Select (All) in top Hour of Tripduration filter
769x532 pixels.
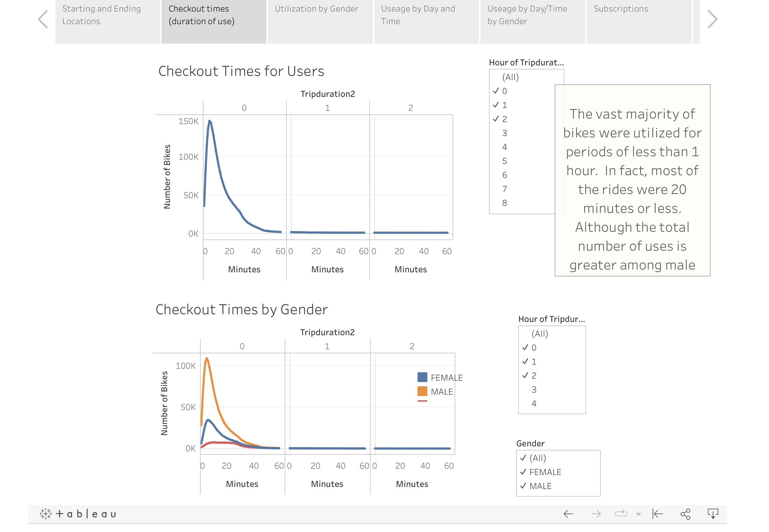tap(510, 77)
